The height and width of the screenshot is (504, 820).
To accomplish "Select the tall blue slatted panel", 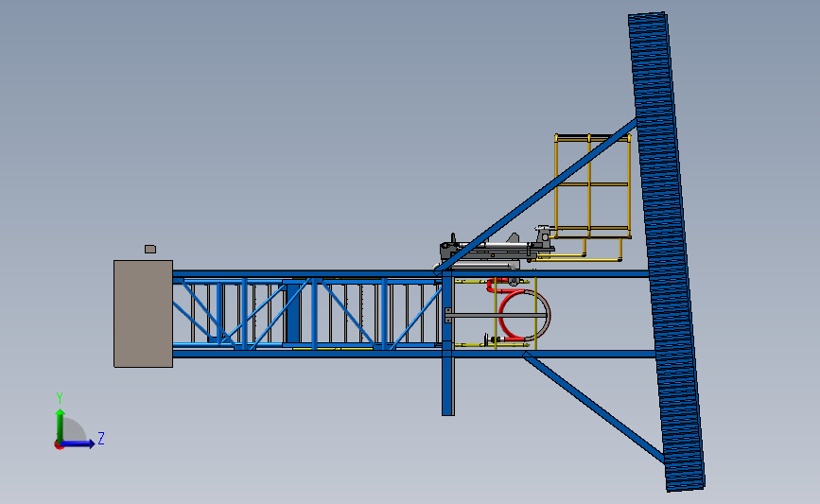I will point(667,252).
